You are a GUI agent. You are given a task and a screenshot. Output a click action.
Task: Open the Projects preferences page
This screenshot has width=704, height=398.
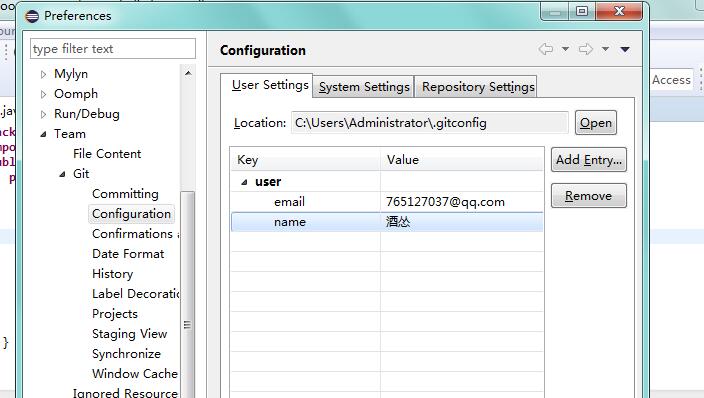coord(114,314)
